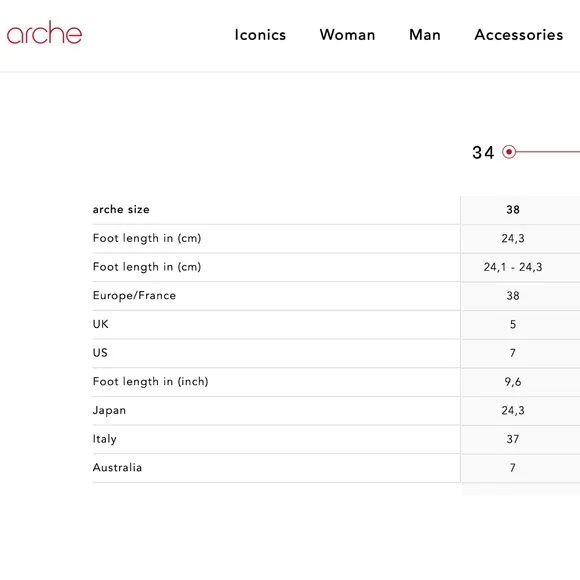Open the Man menu
Viewport: 580px width, 580px height.
pos(425,35)
